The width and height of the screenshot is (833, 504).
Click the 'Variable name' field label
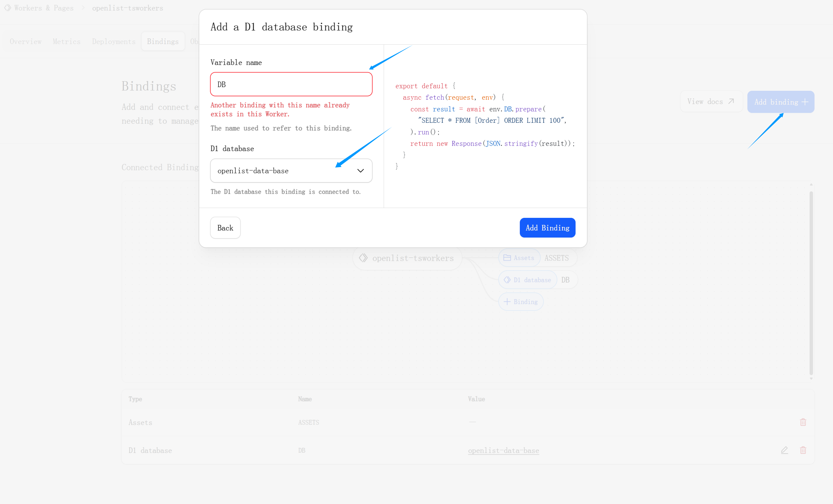pyautogui.click(x=236, y=62)
